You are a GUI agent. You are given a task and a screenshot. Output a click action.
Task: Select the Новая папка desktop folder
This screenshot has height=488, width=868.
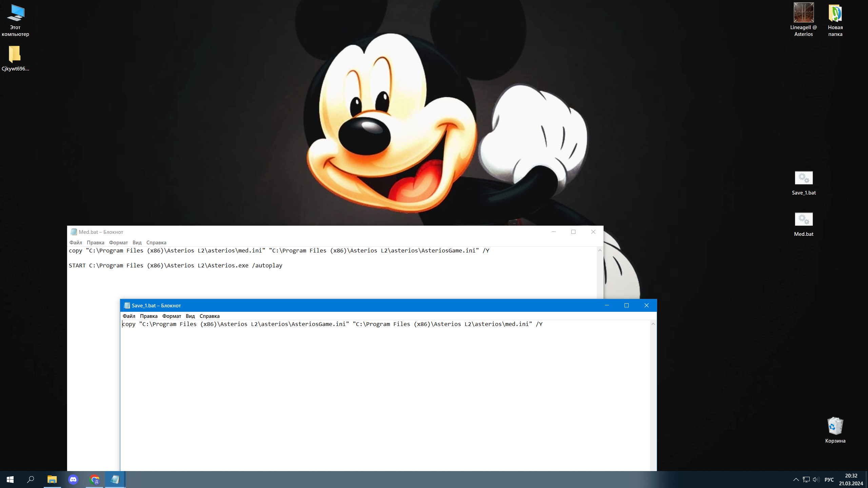coord(835,20)
